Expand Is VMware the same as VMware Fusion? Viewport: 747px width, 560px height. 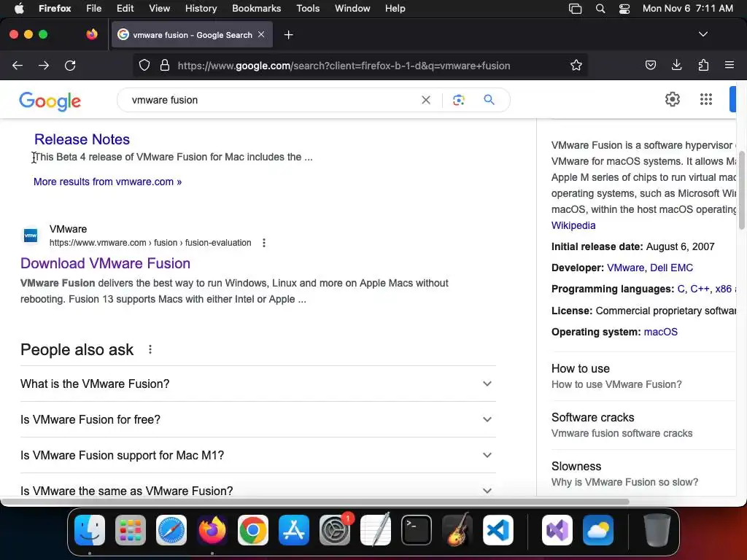coord(258,491)
